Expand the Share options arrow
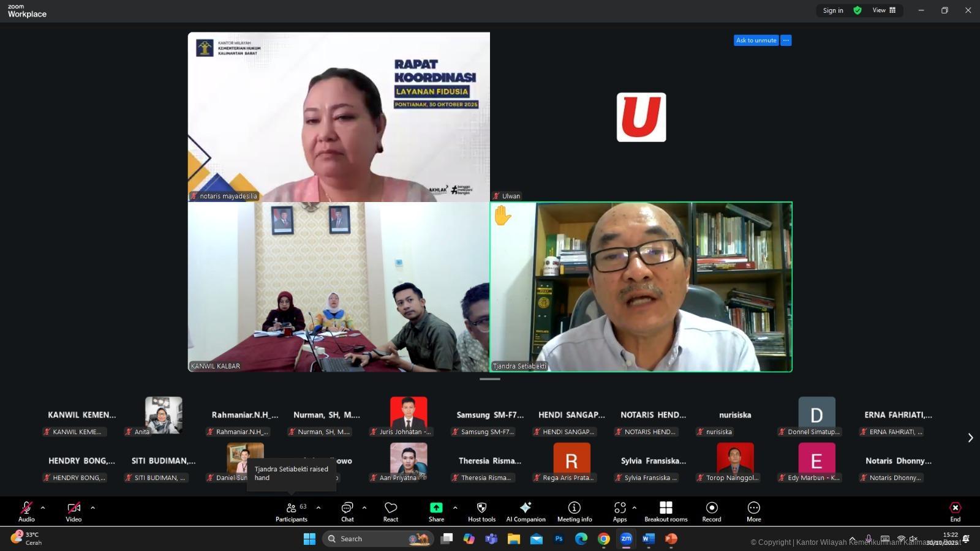Screen dimensions: 980x551 (455, 508)
